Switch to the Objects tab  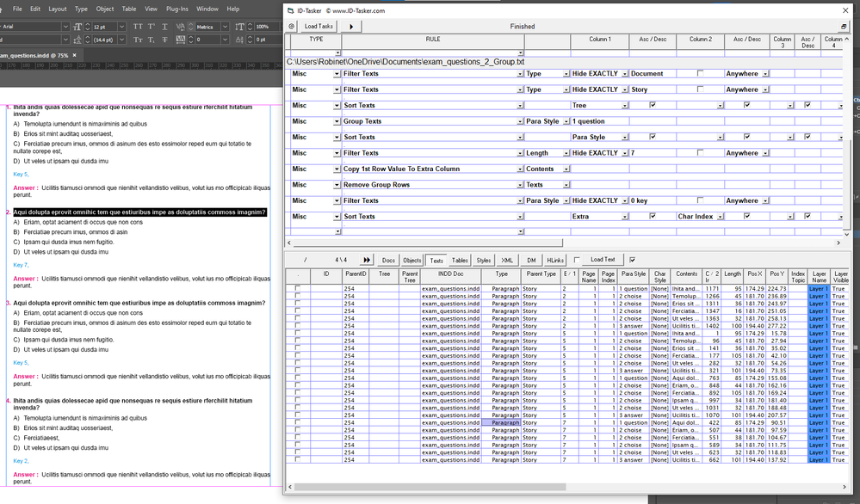click(x=411, y=261)
